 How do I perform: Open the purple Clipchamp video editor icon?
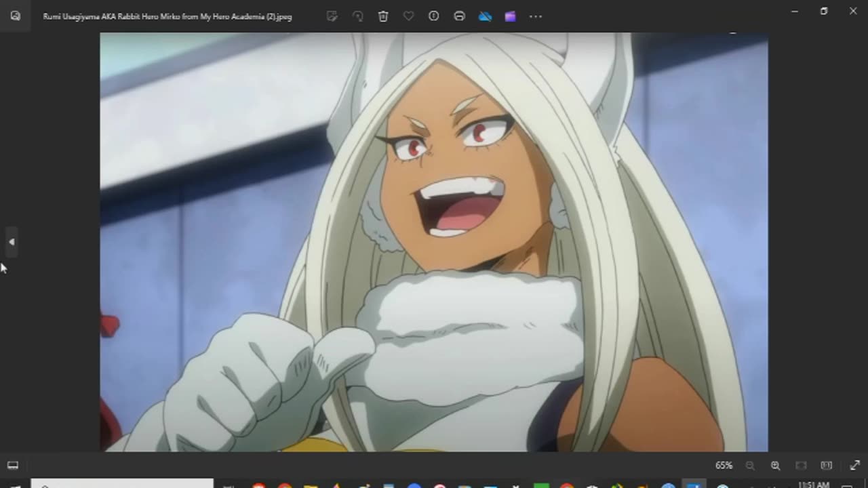[x=510, y=16]
